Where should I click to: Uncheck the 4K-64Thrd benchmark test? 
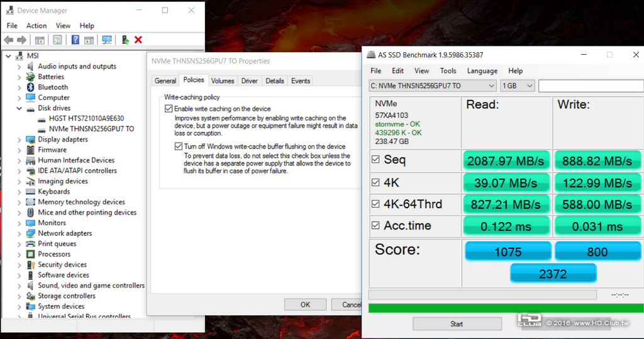(375, 204)
